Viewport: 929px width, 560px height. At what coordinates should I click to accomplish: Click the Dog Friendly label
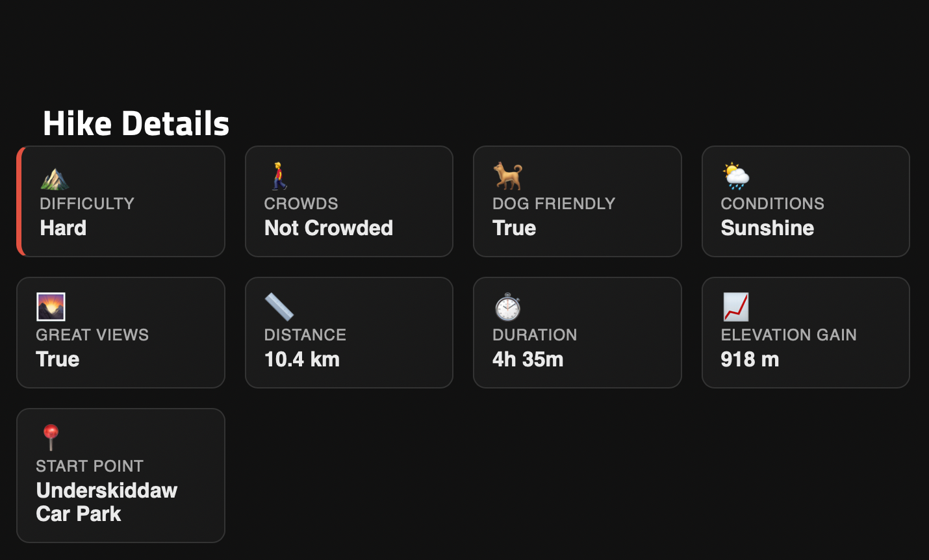[554, 203]
